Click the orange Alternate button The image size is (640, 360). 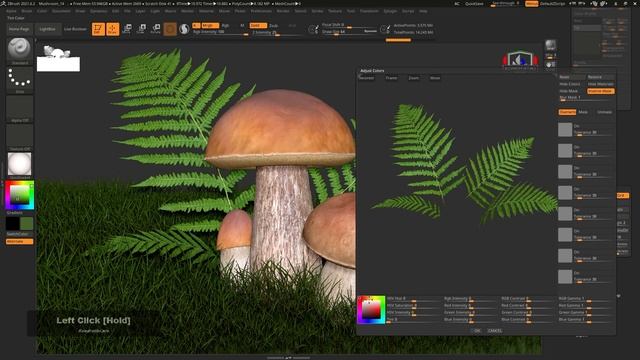tap(19, 242)
